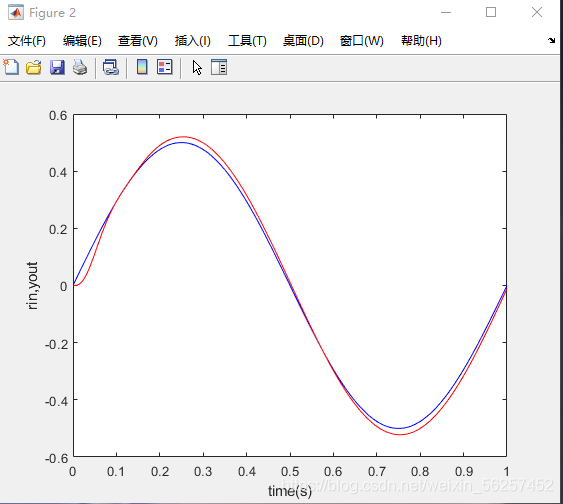Click the red curve near its peak
The image size is (563, 504).
pyautogui.click(x=183, y=137)
